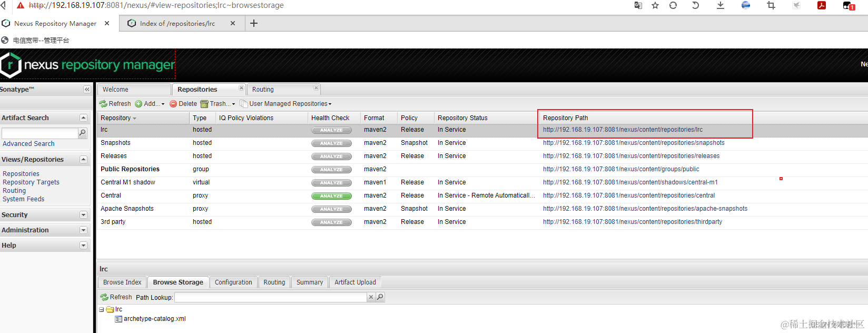Collapse the Artifact Search section

tap(83, 117)
